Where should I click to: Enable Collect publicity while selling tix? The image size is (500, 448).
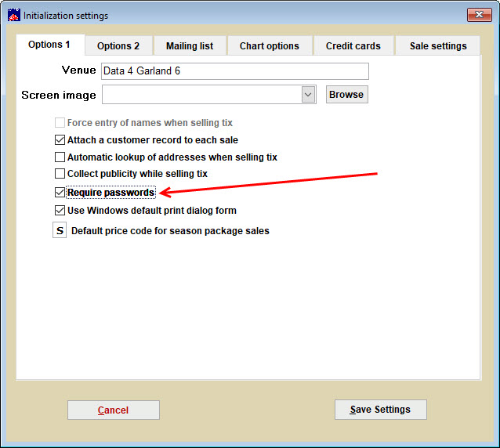click(60, 174)
